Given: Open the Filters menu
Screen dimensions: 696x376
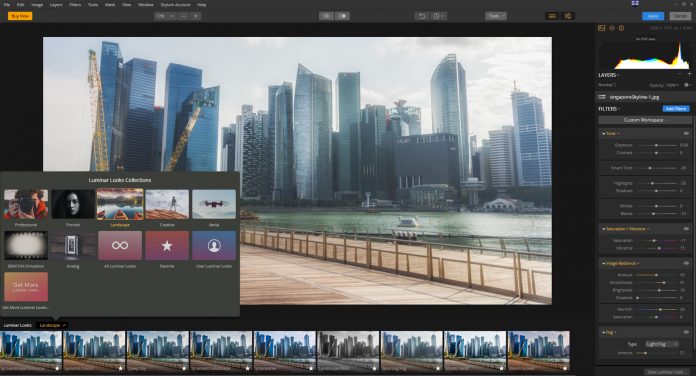Looking at the screenshot, I should (75, 4).
